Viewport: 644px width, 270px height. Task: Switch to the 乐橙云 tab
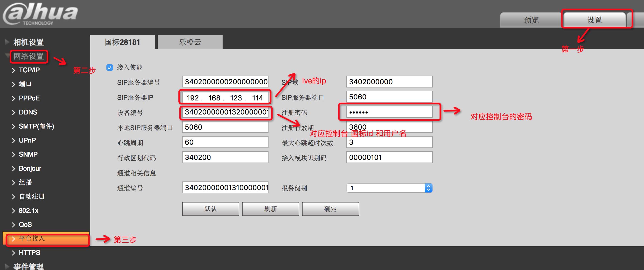point(190,42)
